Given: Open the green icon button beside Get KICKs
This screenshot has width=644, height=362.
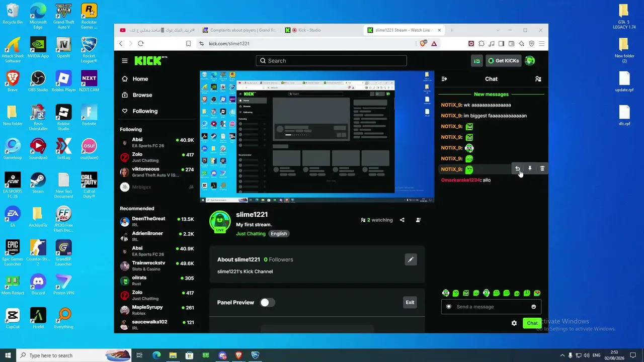Looking at the screenshot, I should 476,61.
